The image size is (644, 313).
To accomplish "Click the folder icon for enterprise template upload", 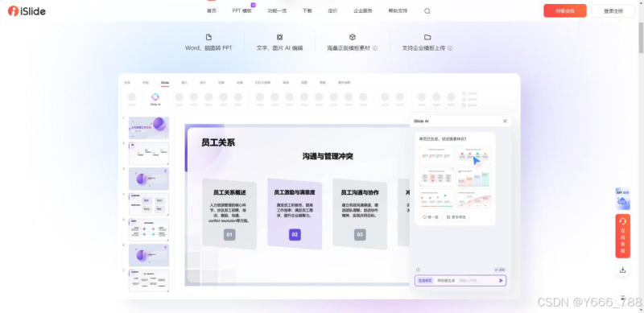I will click(427, 37).
